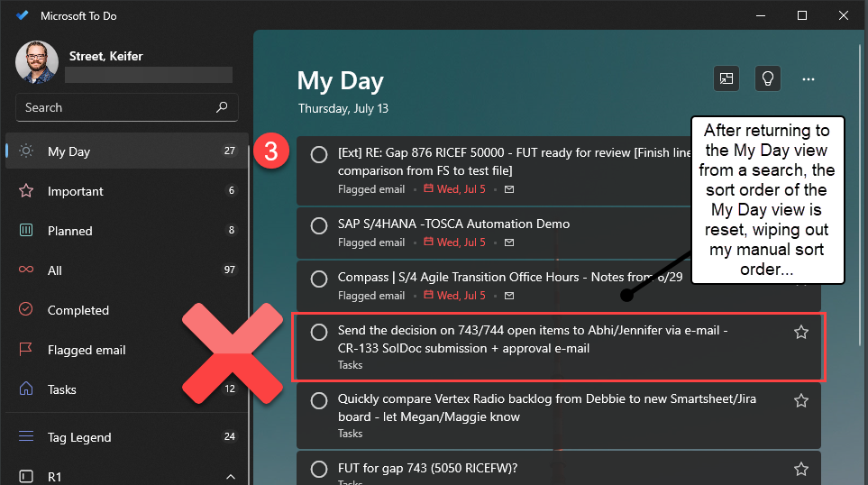Star the Quickly compare Vertex Radio task
868x485 pixels.
tap(801, 400)
